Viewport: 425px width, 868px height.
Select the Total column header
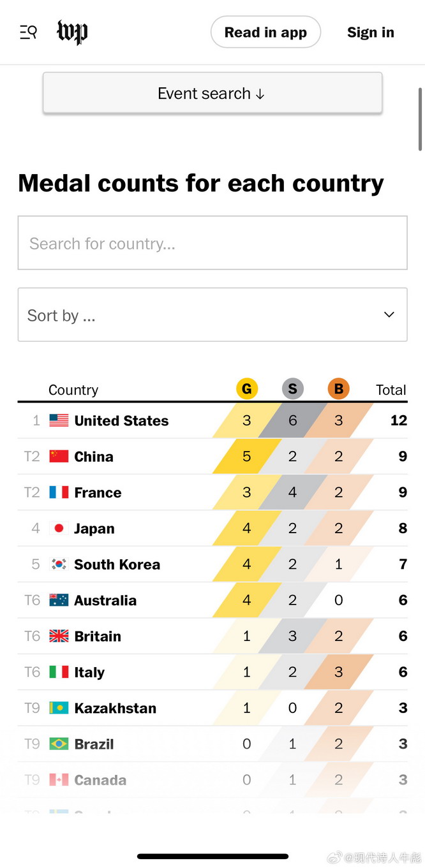(x=391, y=390)
